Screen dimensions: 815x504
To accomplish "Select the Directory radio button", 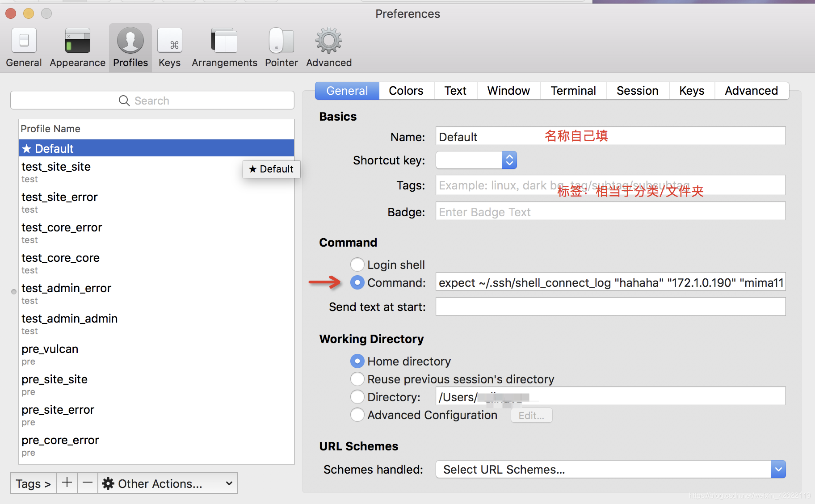I will pos(357,397).
